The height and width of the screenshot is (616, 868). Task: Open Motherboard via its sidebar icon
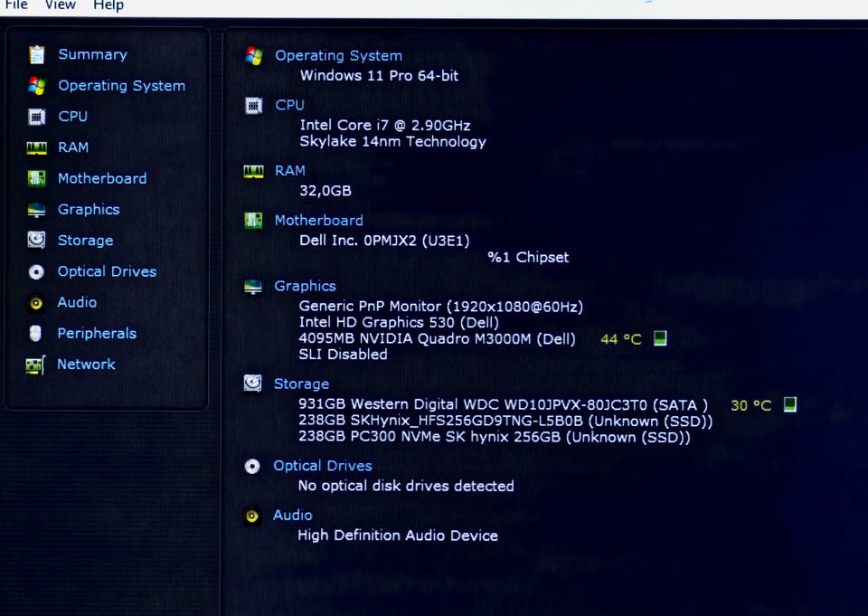tap(36, 178)
